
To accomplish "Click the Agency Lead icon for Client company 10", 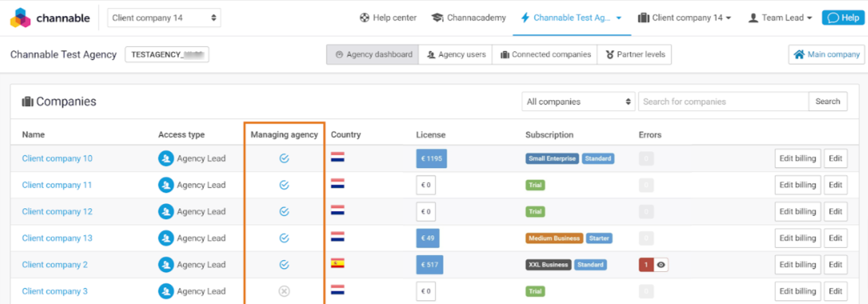I will (166, 159).
